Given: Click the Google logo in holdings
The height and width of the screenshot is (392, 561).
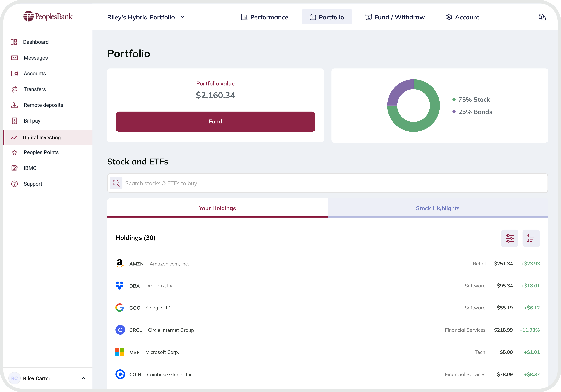Looking at the screenshot, I should point(119,308).
